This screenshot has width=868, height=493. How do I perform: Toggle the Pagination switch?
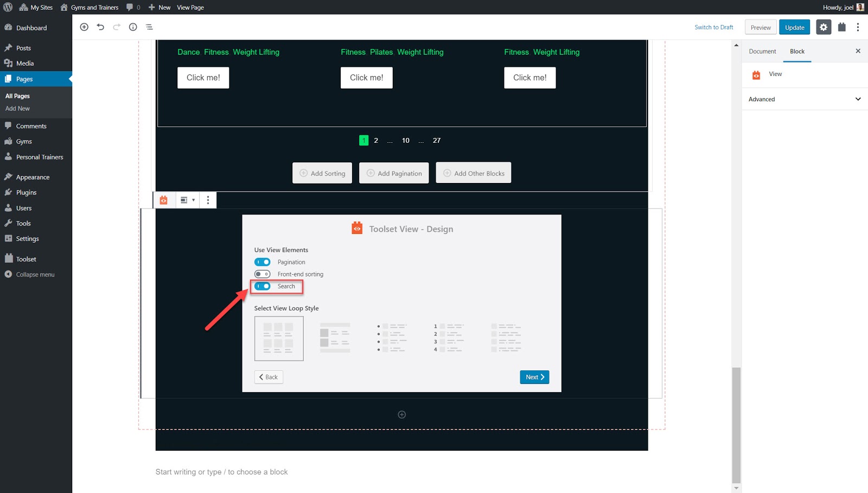pos(262,262)
